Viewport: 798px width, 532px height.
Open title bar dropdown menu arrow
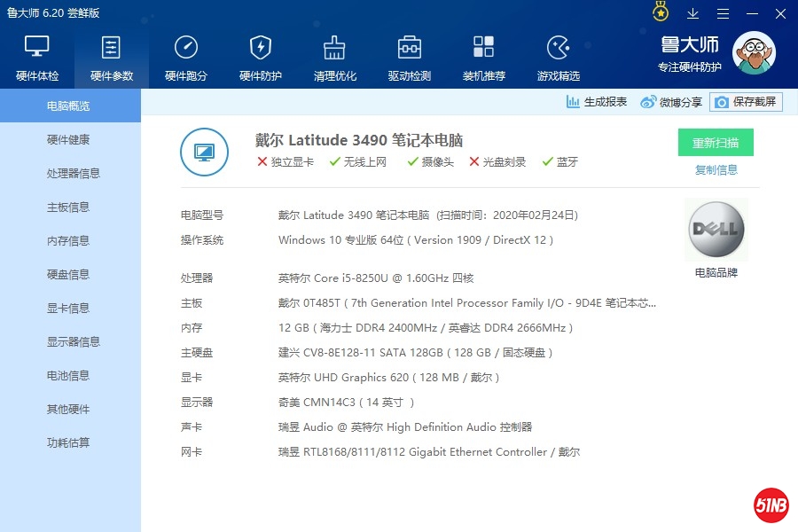pos(693,13)
